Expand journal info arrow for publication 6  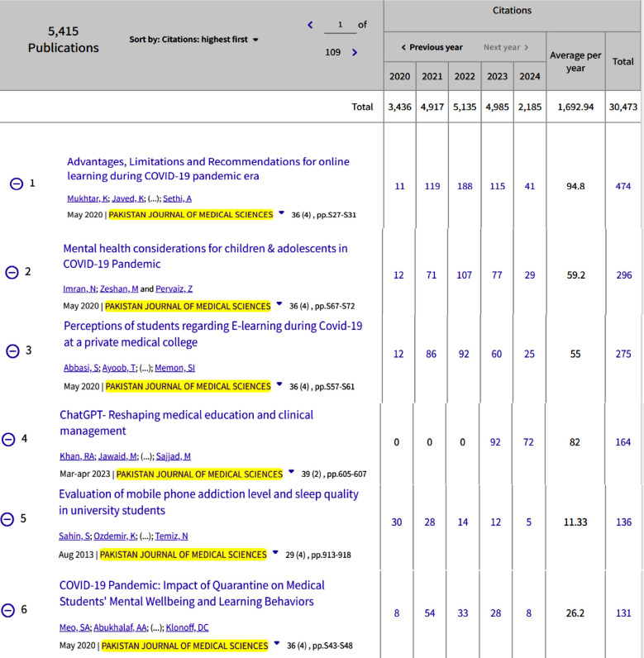pos(277,643)
